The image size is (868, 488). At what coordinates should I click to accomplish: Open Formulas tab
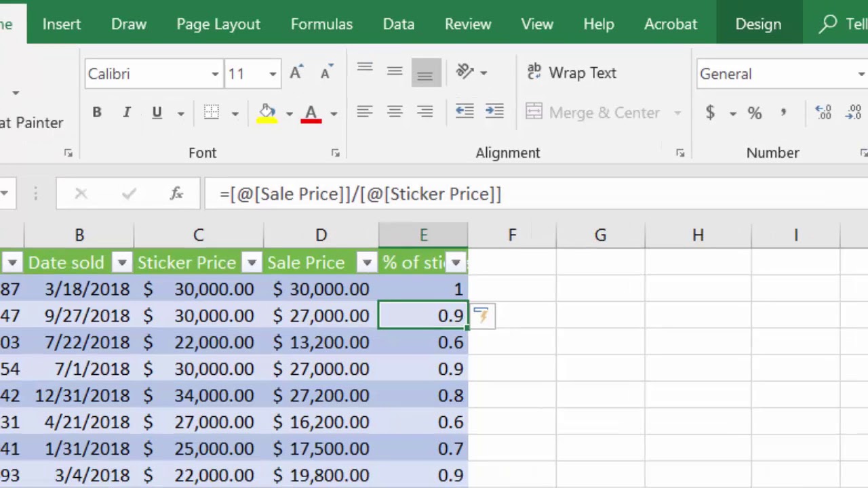tap(321, 24)
